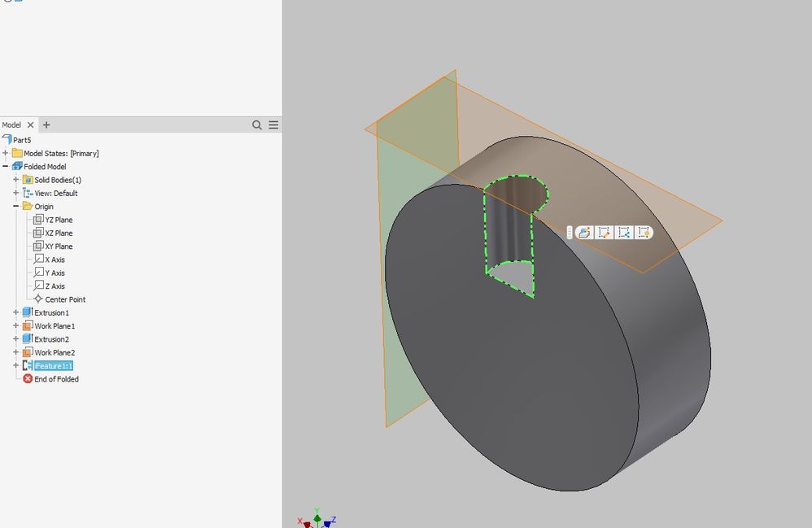Expand the Feature1:1 node

coord(16,365)
